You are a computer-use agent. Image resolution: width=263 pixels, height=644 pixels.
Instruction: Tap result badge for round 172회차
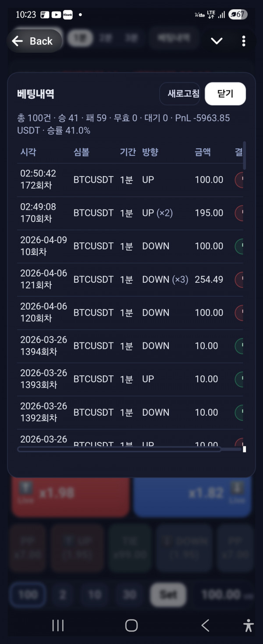239,180
